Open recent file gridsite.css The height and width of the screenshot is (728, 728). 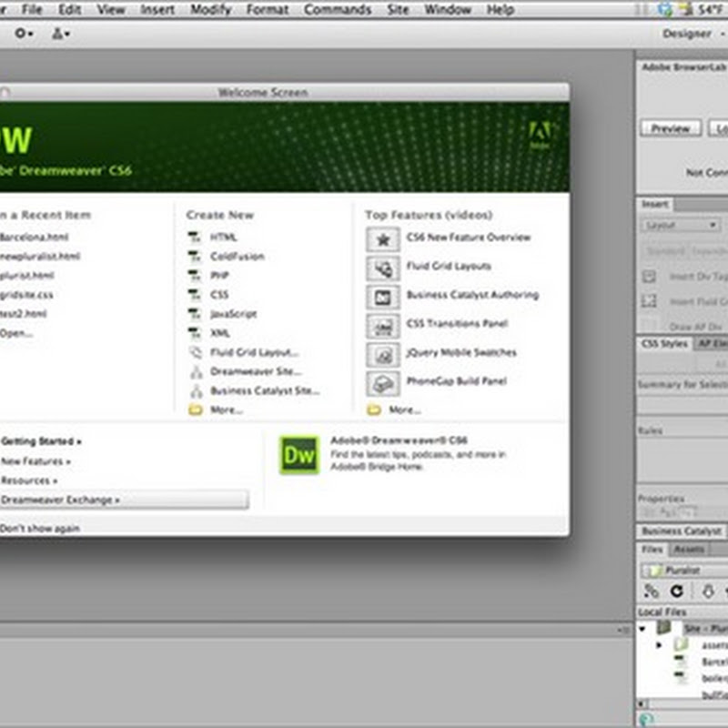[26, 295]
